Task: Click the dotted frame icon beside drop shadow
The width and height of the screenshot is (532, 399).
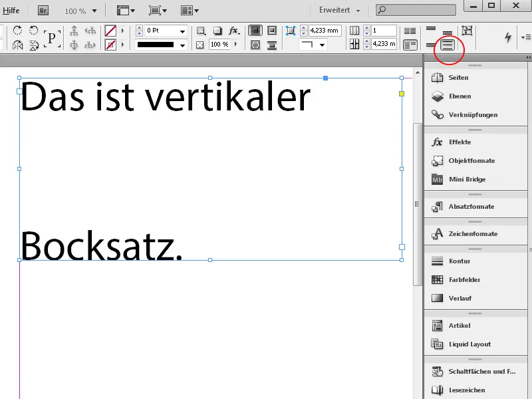Action: 201,31
